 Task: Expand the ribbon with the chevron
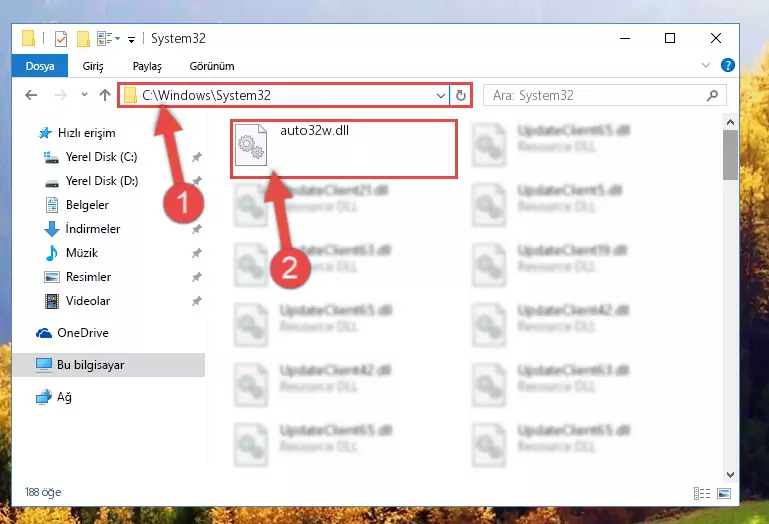(x=706, y=65)
